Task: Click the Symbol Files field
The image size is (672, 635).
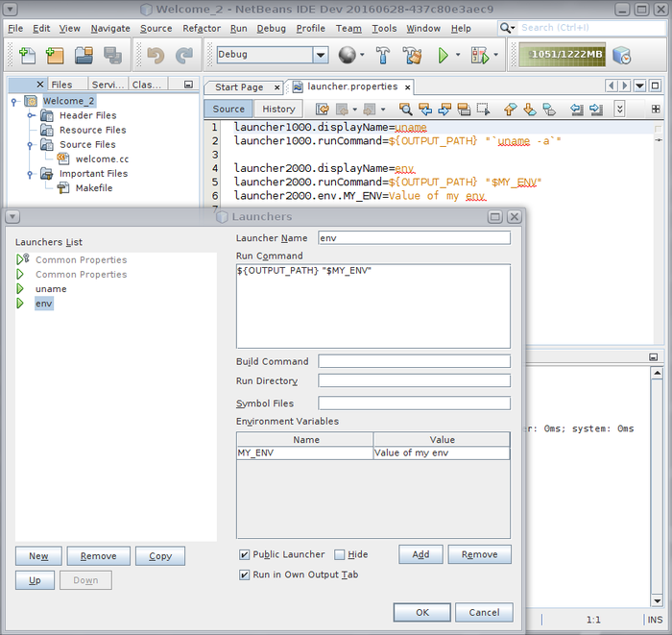Action: pos(415,403)
